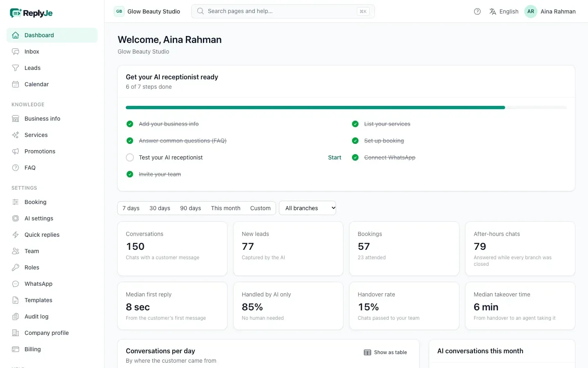Click the checkmark beside Set up booking
The image size is (588, 368).
click(355, 141)
